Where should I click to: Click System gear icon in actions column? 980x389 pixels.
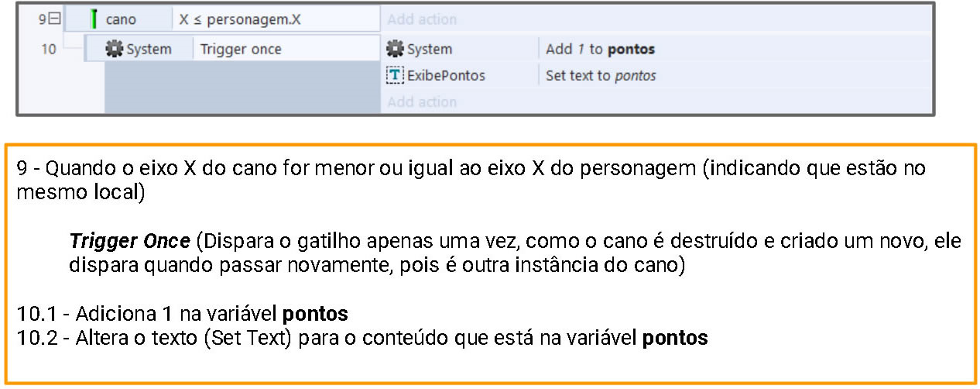click(x=395, y=50)
